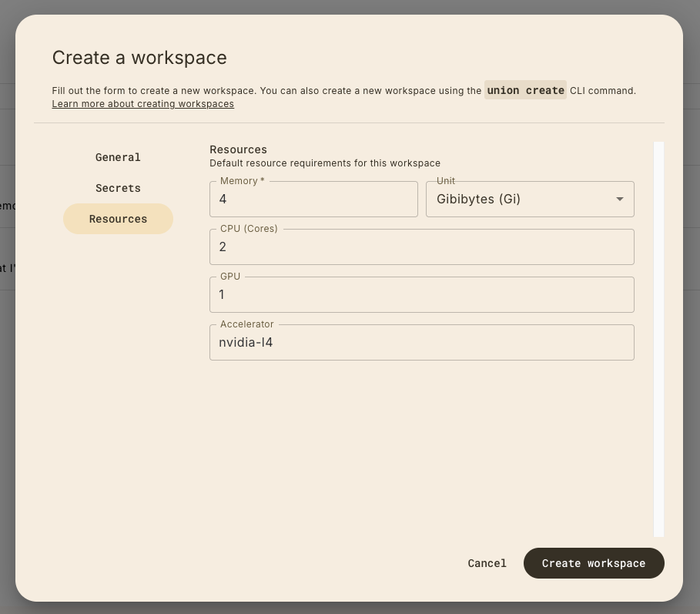Click the union create command snippet
Viewport: 700px width, 614px height.
[525, 90]
